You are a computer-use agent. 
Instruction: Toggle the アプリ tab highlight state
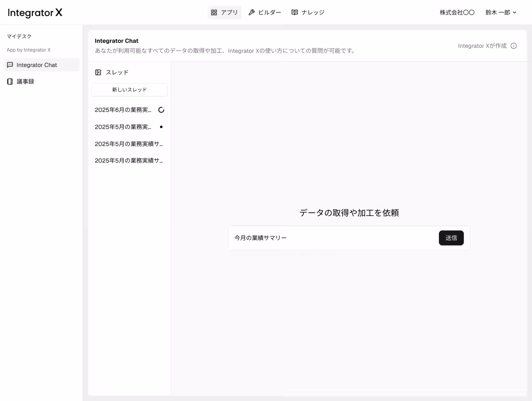(224, 12)
